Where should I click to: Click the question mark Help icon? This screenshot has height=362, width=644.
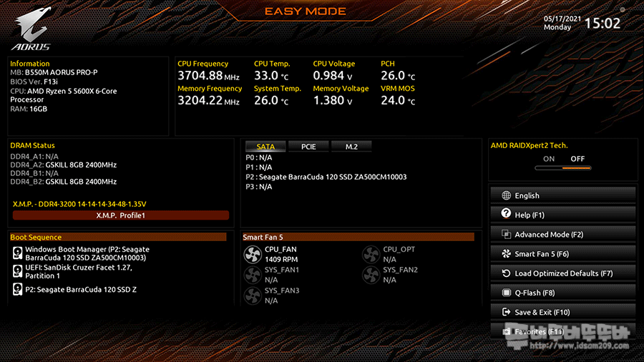coord(506,214)
